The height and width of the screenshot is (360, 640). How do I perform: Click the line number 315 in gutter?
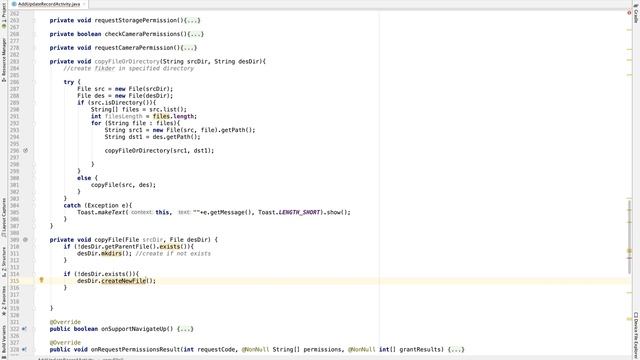click(x=15, y=281)
